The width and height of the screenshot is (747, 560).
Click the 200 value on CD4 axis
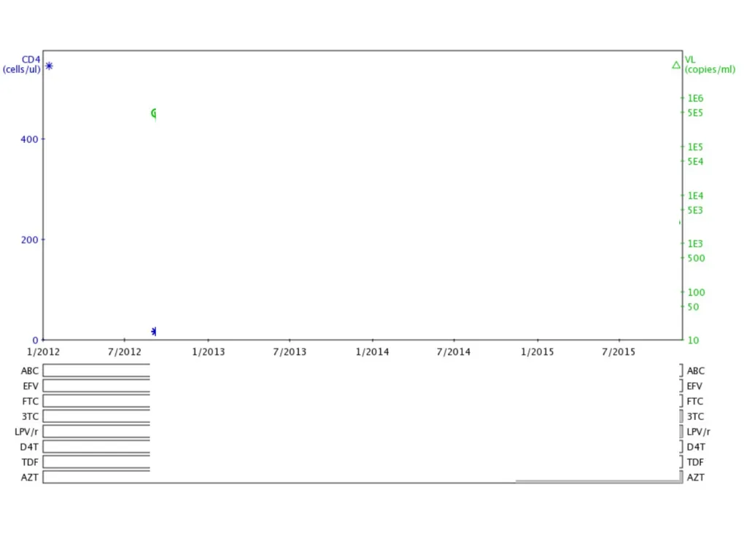29,240
